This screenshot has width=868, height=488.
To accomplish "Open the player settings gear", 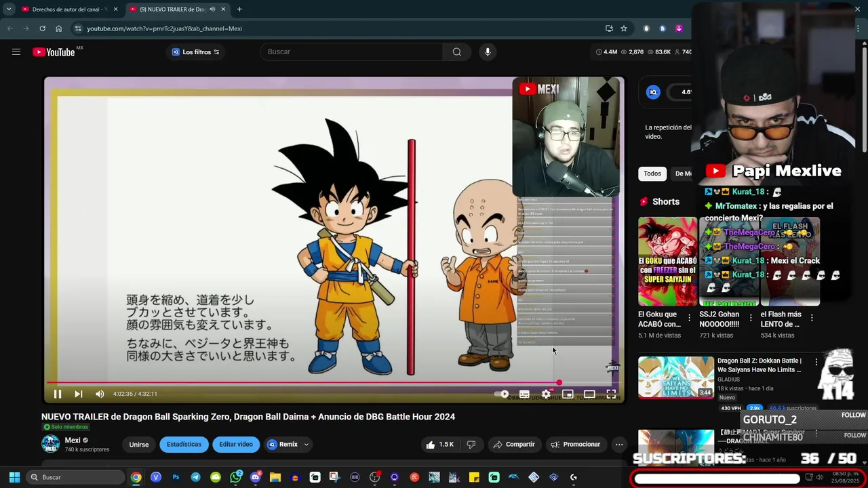I will pos(546,394).
